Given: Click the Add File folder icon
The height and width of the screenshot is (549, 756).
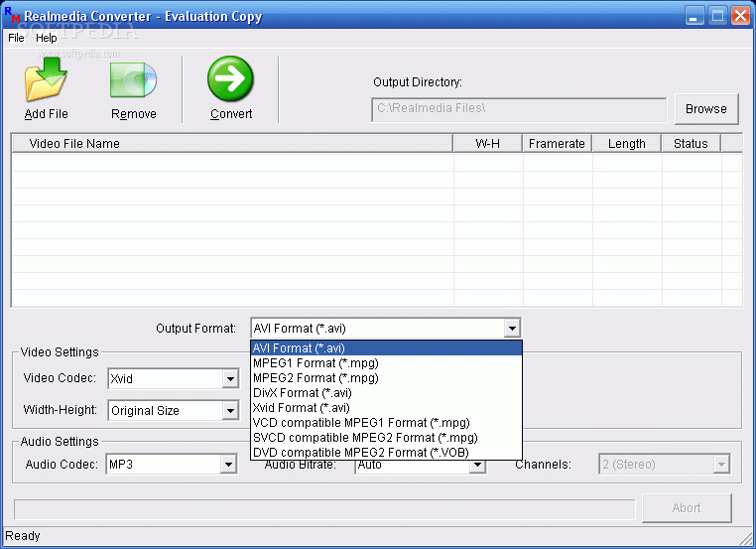Looking at the screenshot, I should 46,79.
